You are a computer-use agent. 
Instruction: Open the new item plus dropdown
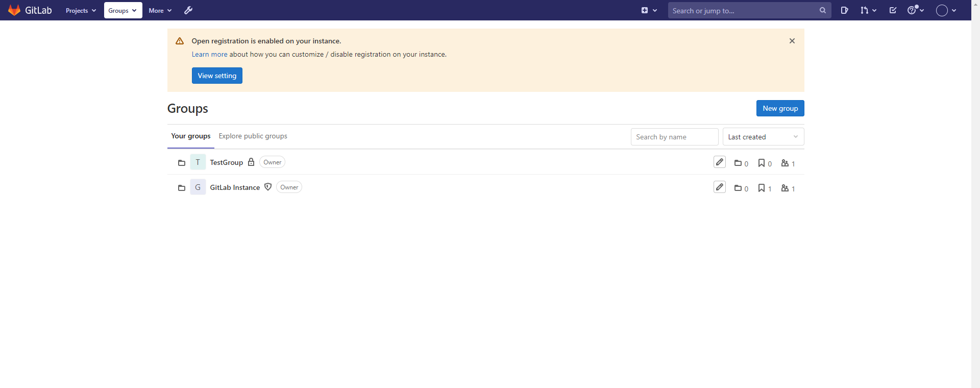(x=649, y=10)
